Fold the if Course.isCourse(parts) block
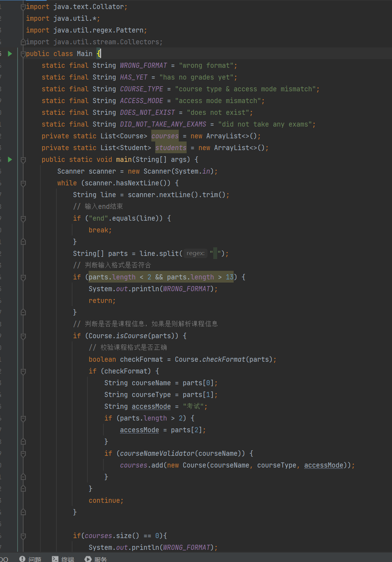Image resolution: width=392 pixels, height=562 pixels. point(23,336)
